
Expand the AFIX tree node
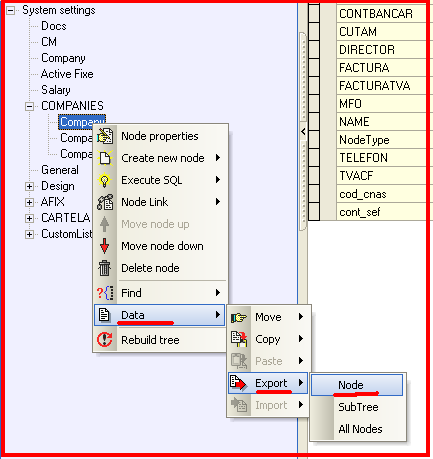click(29, 202)
